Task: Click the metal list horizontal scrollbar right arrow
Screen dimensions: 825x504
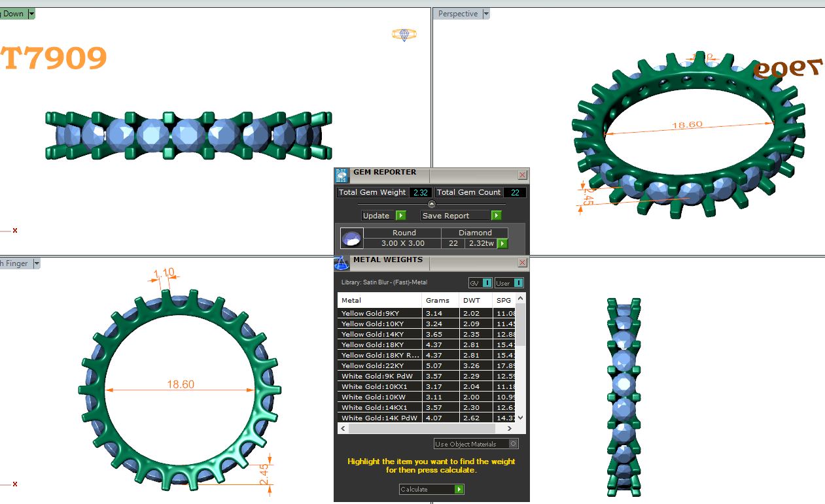Action: [510, 429]
